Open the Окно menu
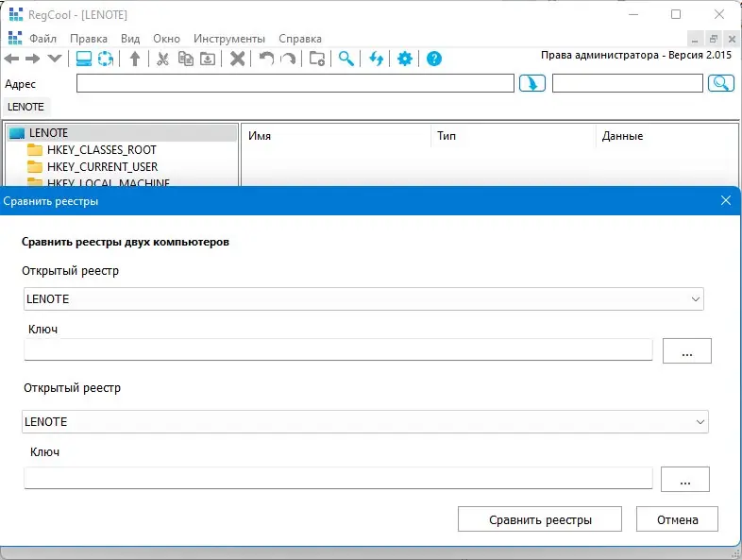Image resolution: width=742 pixels, height=560 pixels. point(166,39)
